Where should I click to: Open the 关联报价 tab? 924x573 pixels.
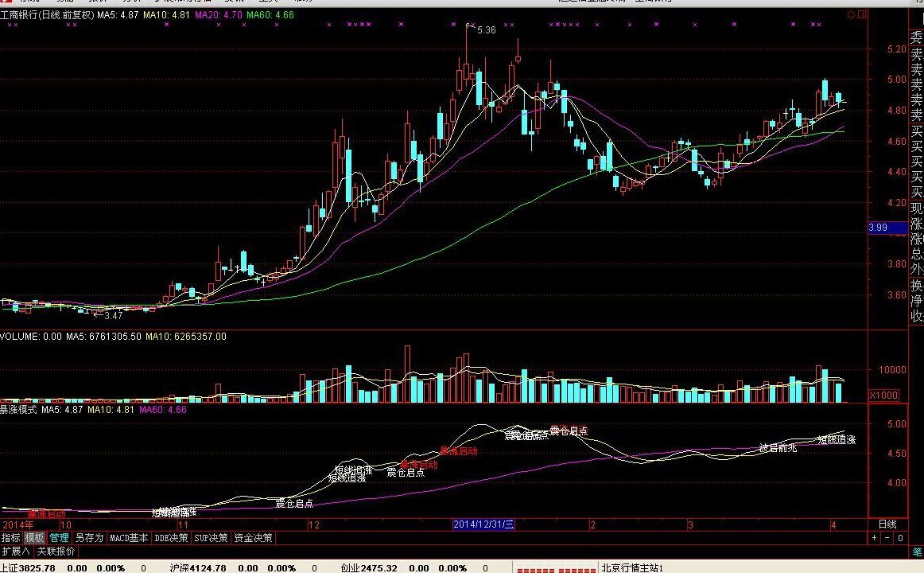coord(56,552)
